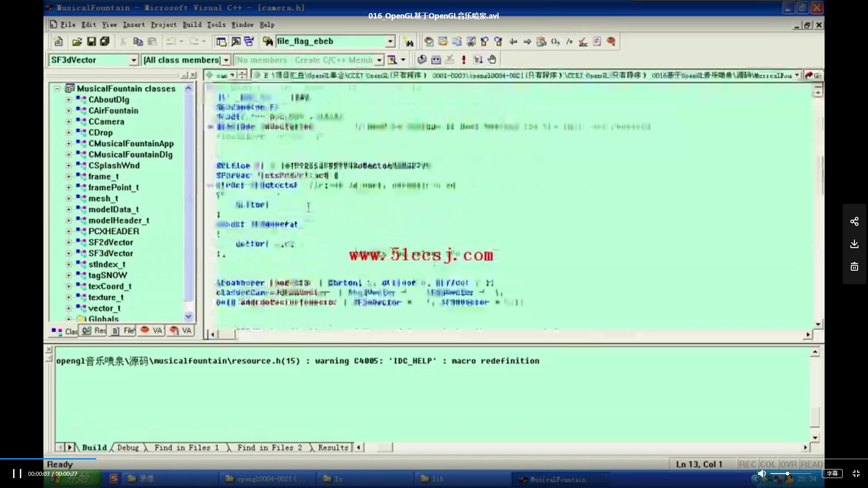
Task: Click the Save All toolbar icon
Action: pyautogui.click(x=105, y=42)
